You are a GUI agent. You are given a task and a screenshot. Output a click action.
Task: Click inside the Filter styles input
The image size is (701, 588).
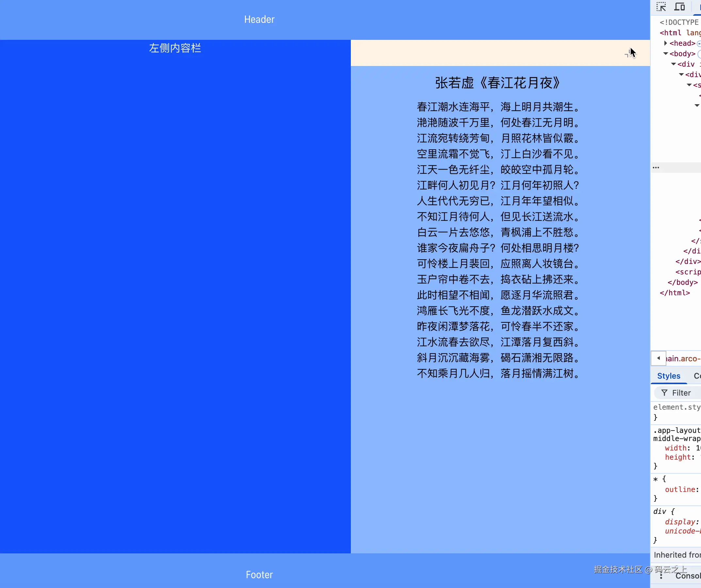coord(683,393)
